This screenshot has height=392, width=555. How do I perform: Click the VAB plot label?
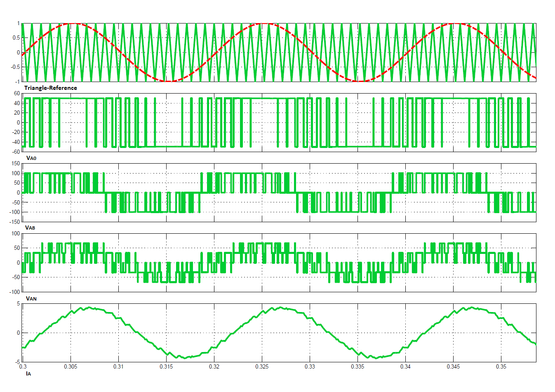coord(31,228)
